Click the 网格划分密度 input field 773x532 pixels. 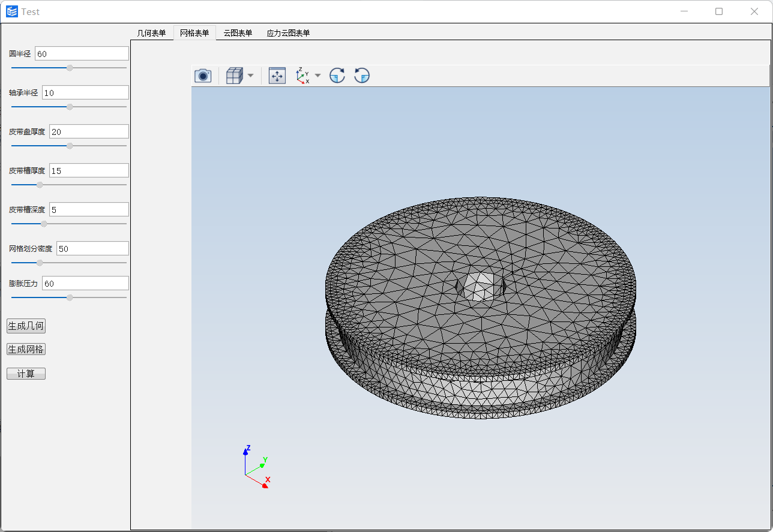92,248
